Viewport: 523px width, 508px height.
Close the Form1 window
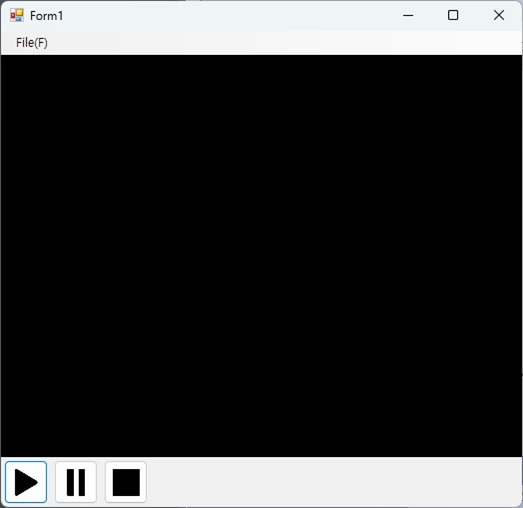point(499,15)
